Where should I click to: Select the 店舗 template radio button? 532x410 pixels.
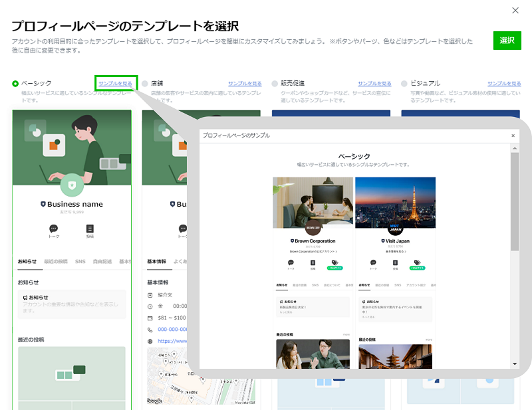[145, 84]
